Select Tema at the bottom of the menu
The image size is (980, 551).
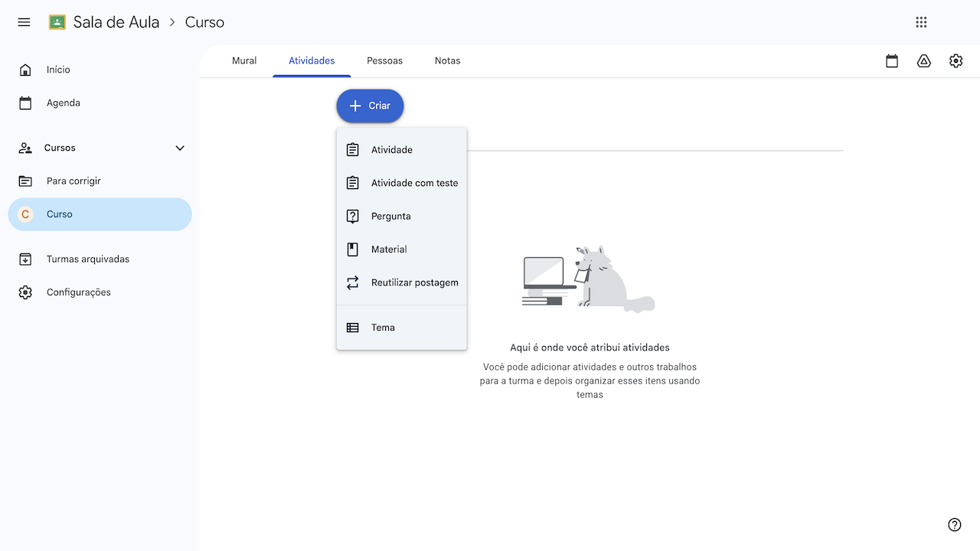click(x=382, y=327)
